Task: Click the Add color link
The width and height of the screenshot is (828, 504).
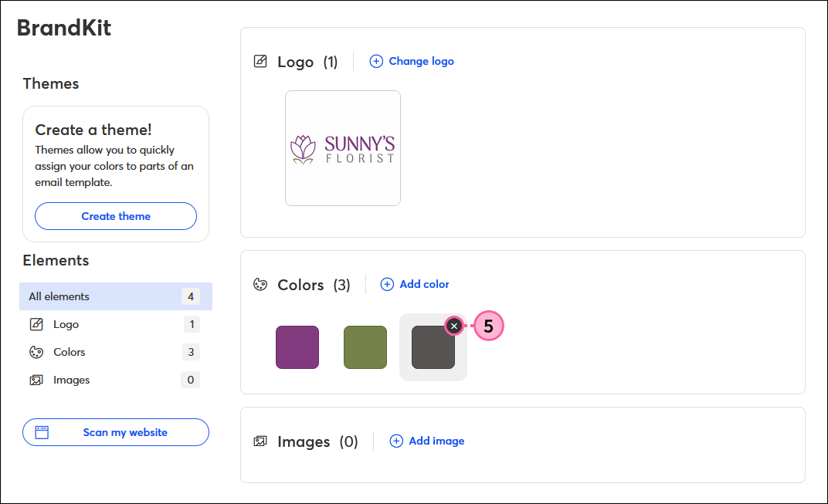Action: click(x=424, y=285)
